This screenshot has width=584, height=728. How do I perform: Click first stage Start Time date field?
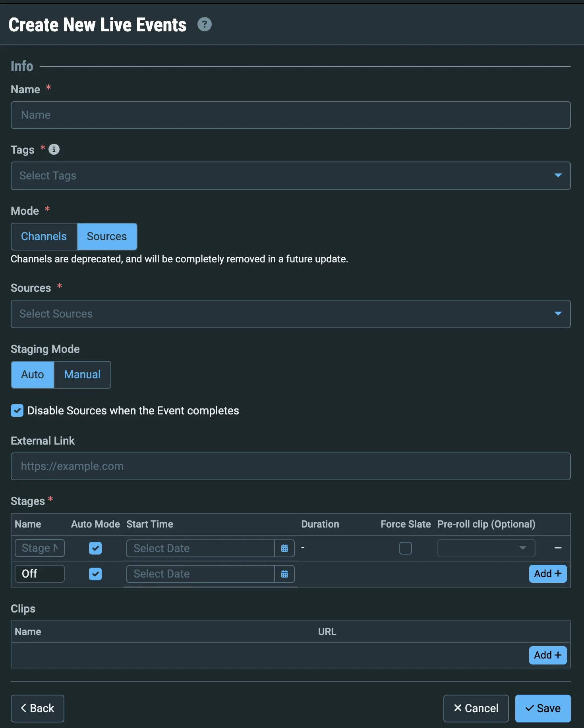[201, 548]
